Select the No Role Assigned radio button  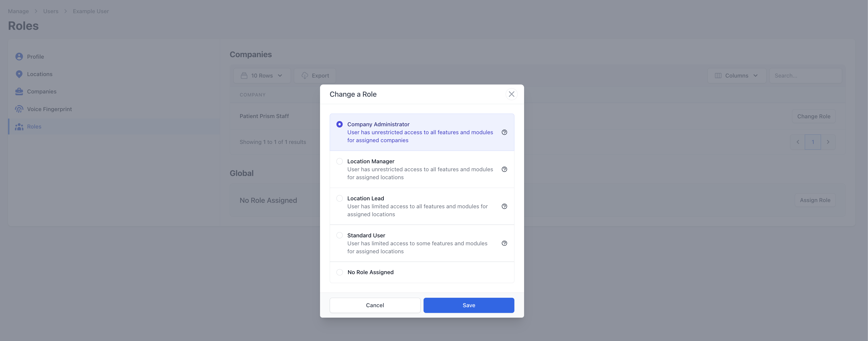[x=339, y=272]
